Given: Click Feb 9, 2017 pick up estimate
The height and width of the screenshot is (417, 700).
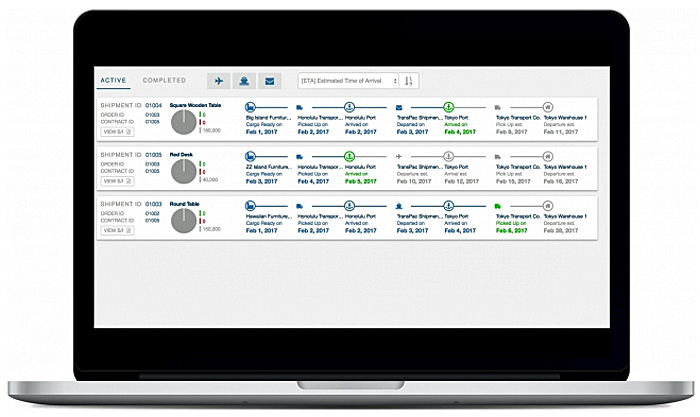Looking at the screenshot, I should [x=512, y=132].
